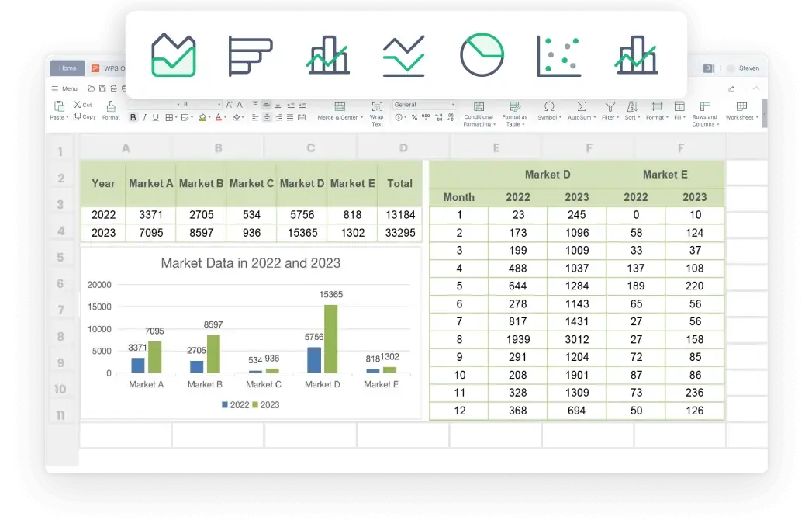Toggle bottom vertical alignment
This screenshot has height=520, width=812.
tap(278, 106)
